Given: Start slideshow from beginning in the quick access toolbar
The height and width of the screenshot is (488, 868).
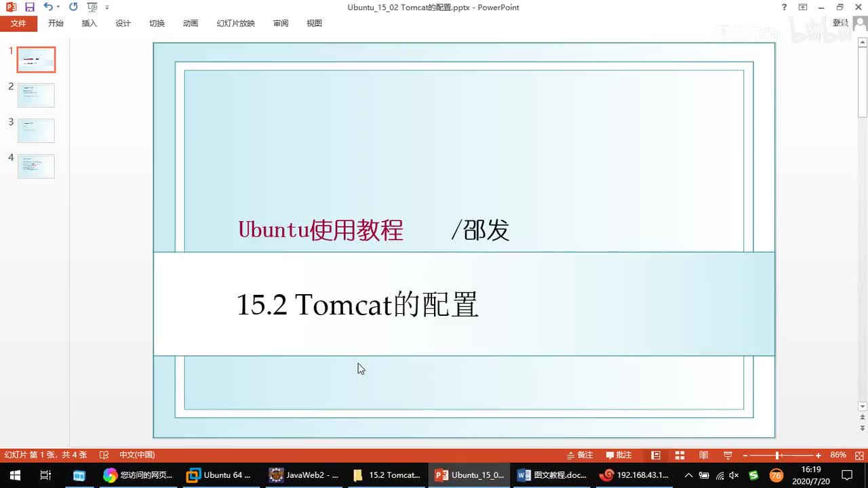Looking at the screenshot, I should pyautogui.click(x=92, y=7).
